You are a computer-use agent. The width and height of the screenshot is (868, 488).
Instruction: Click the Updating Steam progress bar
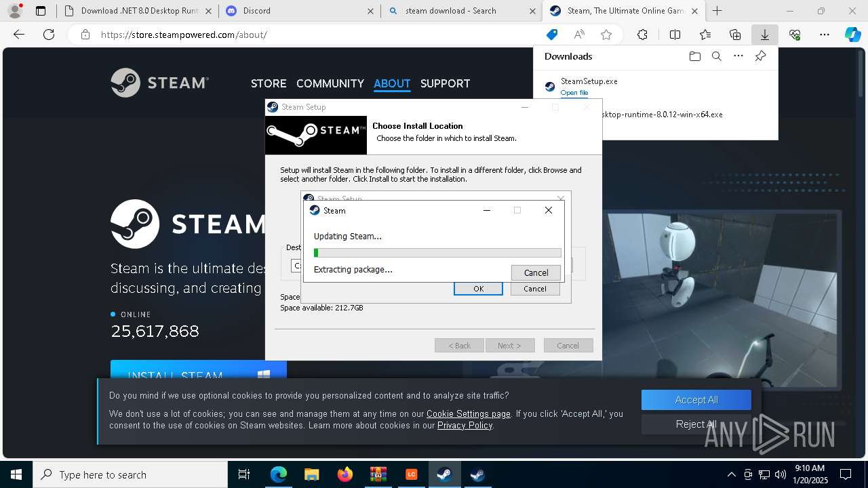(437, 253)
